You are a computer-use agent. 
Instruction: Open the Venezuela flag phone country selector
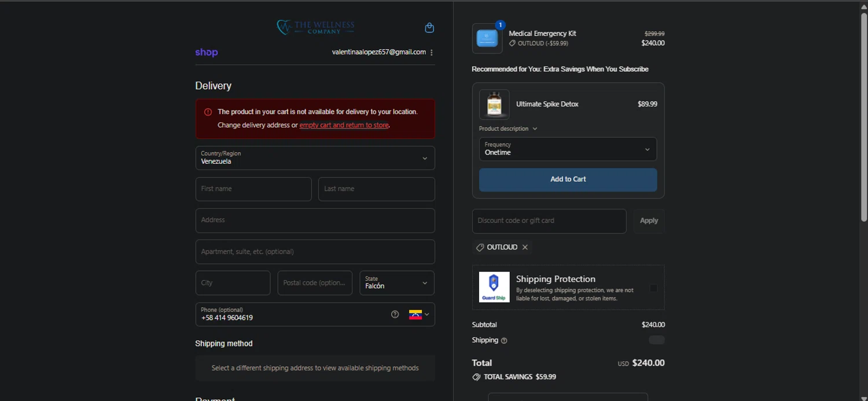coord(419,314)
